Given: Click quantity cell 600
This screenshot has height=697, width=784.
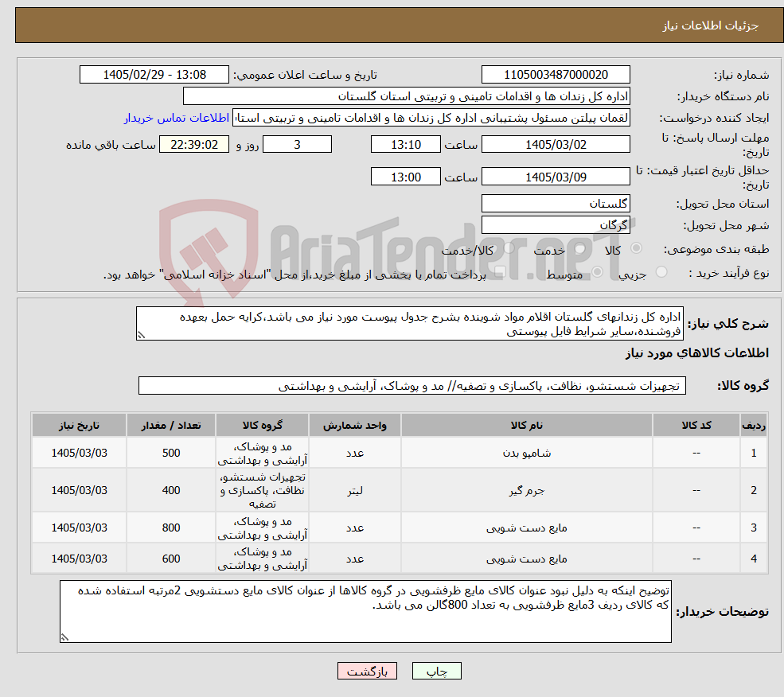Looking at the screenshot, I should [x=171, y=559].
